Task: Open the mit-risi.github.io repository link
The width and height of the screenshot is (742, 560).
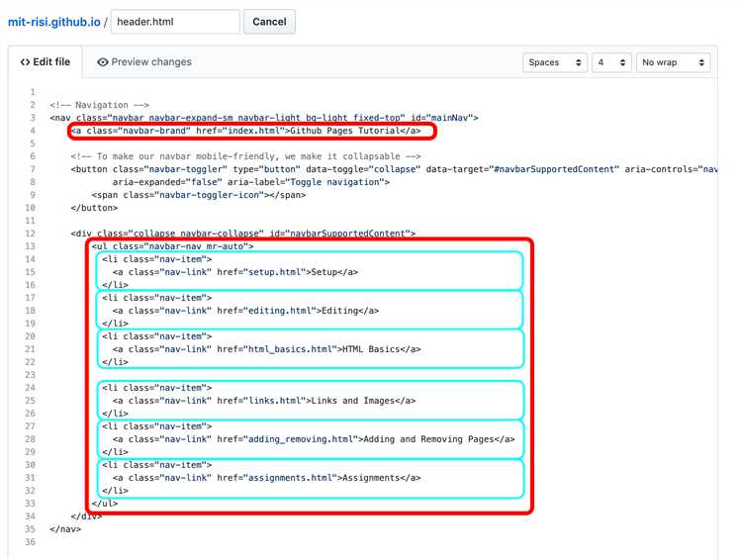Action: (52, 22)
